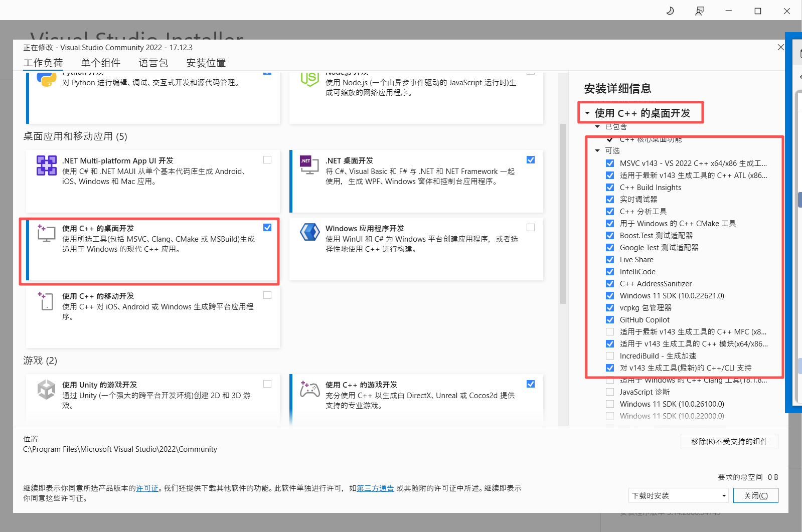Click the 桌面应用和移动应用 (5) section heading
The height and width of the screenshot is (532, 802).
[75, 136]
